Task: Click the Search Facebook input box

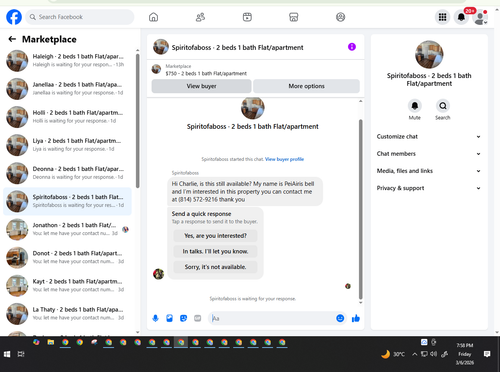Action: 80,17
